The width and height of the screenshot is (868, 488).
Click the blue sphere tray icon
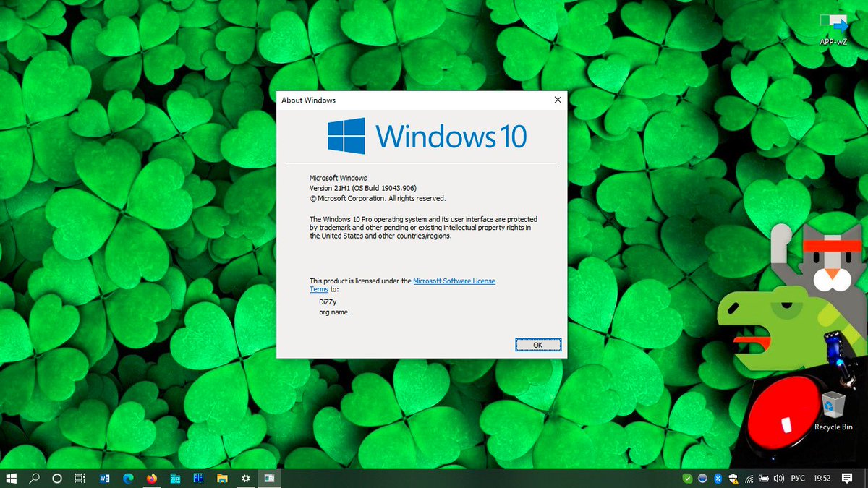coord(702,478)
